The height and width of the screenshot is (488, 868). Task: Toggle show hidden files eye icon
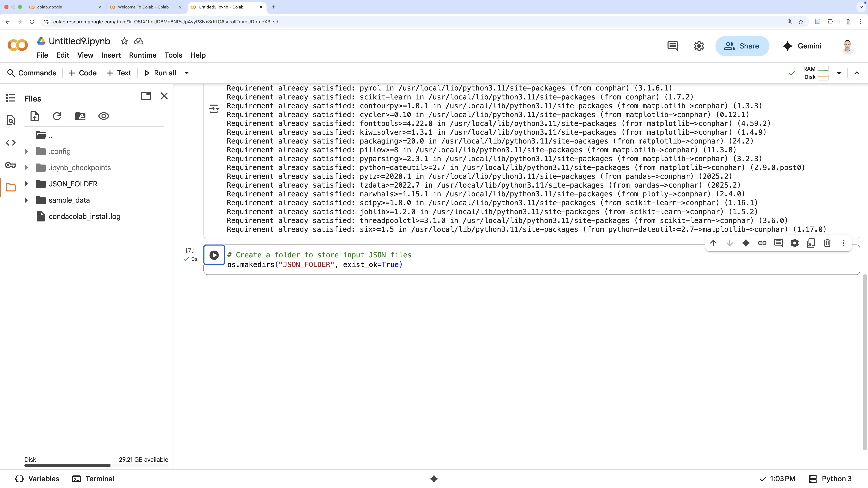point(103,116)
